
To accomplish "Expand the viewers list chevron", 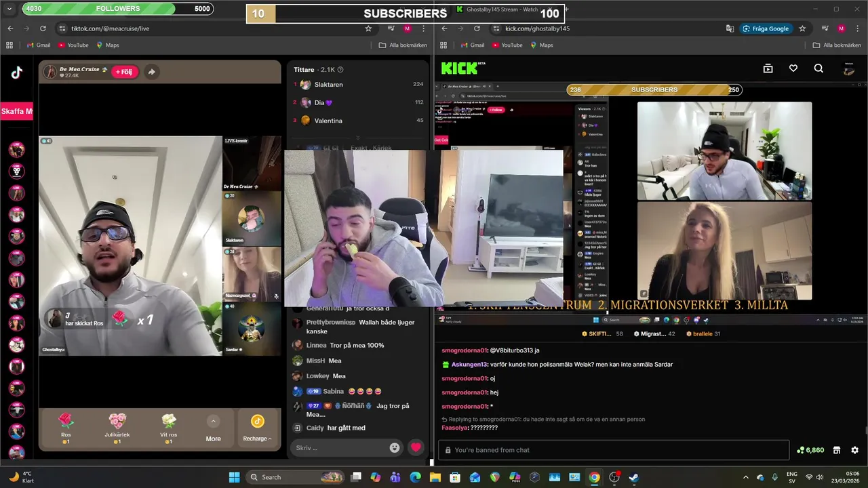I will point(358,138).
